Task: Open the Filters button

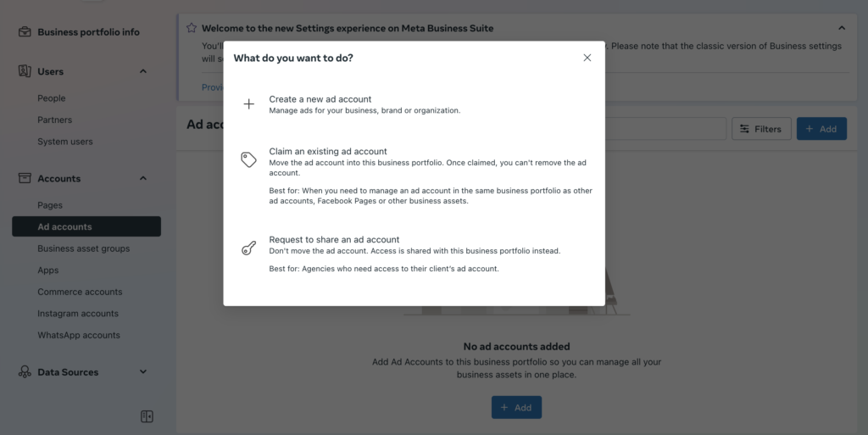Action: click(x=761, y=129)
